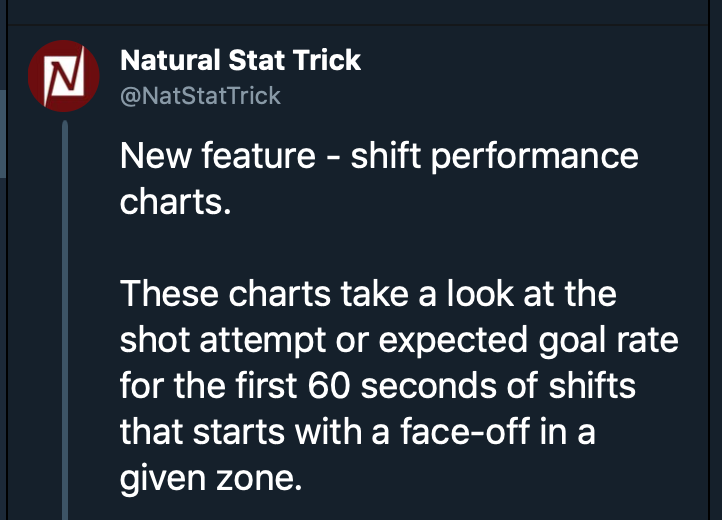Click the left edge scrollbar thumb
Image resolution: width=722 pixels, height=520 pixels.
click(3, 134)
